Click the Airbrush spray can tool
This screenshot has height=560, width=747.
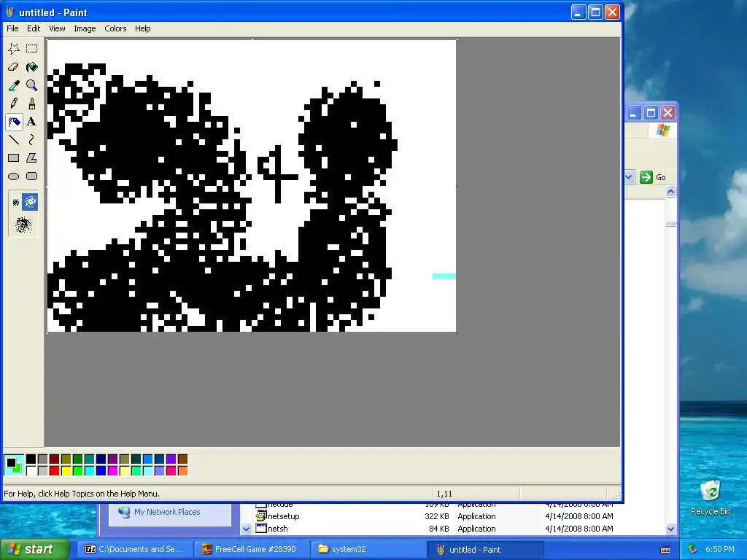pyautogui.click(x=14, y=122)
